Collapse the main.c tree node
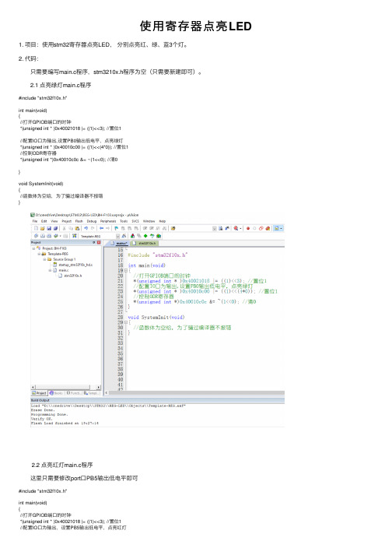Screen dimensions: 392x555 [x=50, y=270]
